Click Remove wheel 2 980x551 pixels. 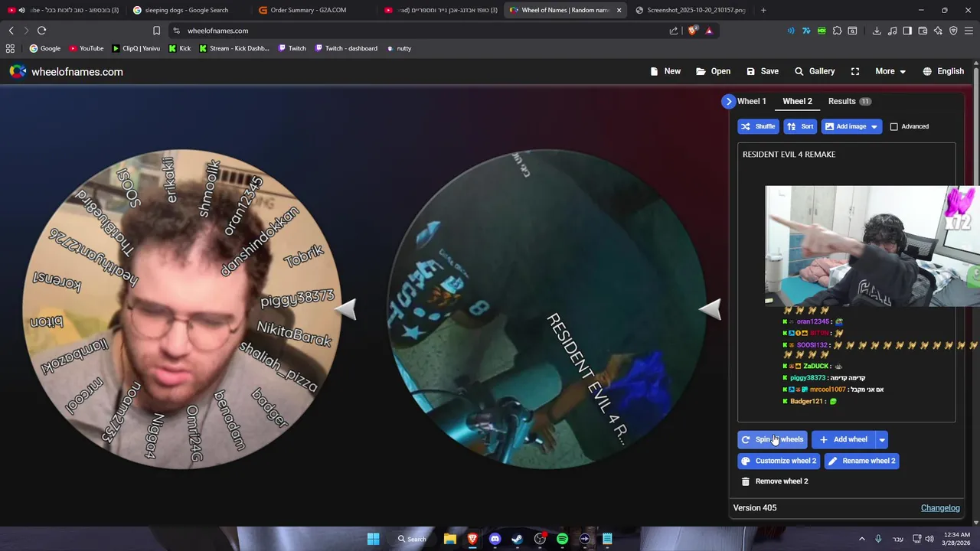click(x=775, y=481)
